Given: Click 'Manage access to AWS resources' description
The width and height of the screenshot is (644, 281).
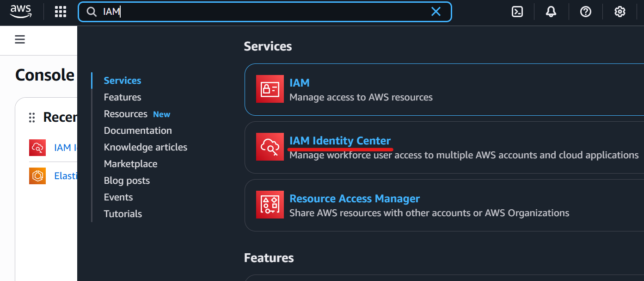Looking at the screenshot, I should click(x=361, y=97).
